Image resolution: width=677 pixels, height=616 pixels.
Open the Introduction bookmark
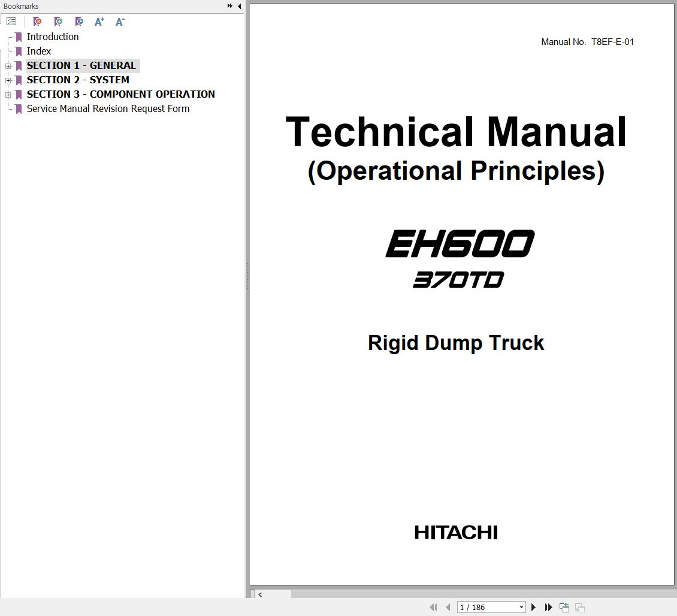click(53, 37)
